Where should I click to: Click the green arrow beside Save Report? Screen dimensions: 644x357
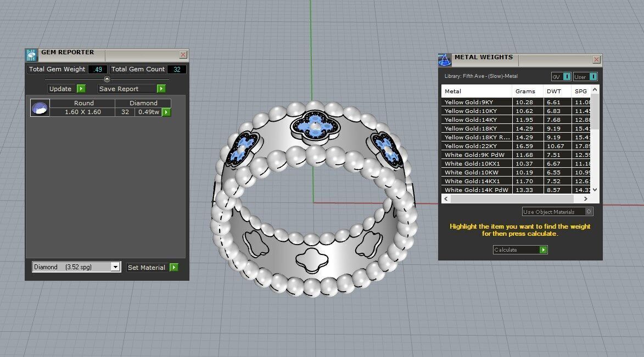pos(161,89)
